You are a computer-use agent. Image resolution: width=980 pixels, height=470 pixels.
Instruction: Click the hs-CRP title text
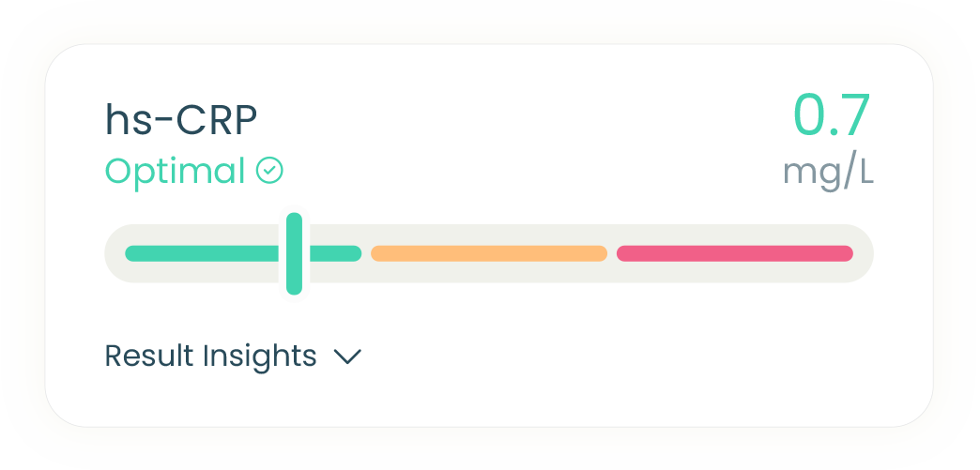tap(181, 120)
